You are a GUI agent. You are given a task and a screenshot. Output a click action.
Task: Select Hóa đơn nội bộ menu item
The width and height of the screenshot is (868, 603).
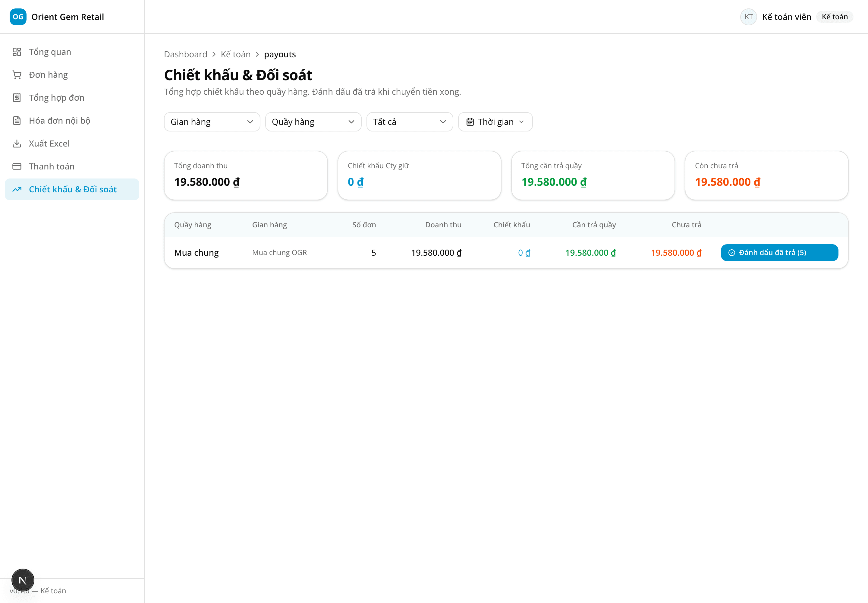(x=72, y=121)
